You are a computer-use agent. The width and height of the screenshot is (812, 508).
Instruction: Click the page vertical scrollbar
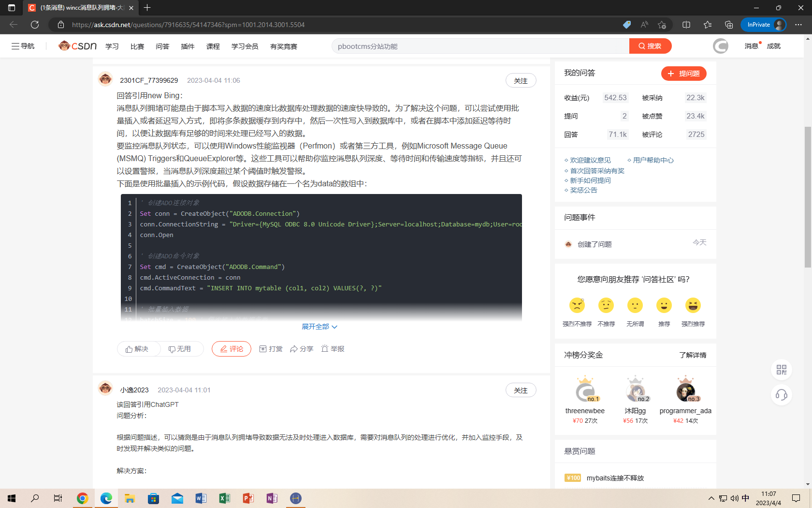coord(808,197)
